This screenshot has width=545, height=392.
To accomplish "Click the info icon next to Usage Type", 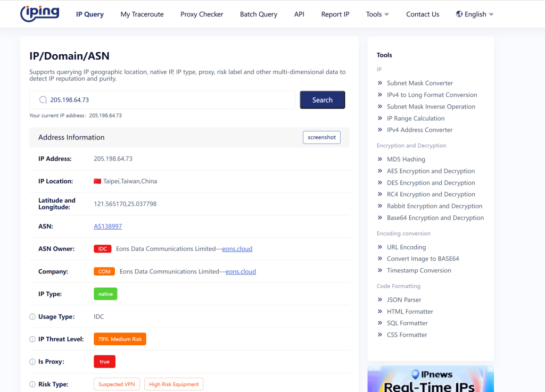I will [x=32, y=316].
